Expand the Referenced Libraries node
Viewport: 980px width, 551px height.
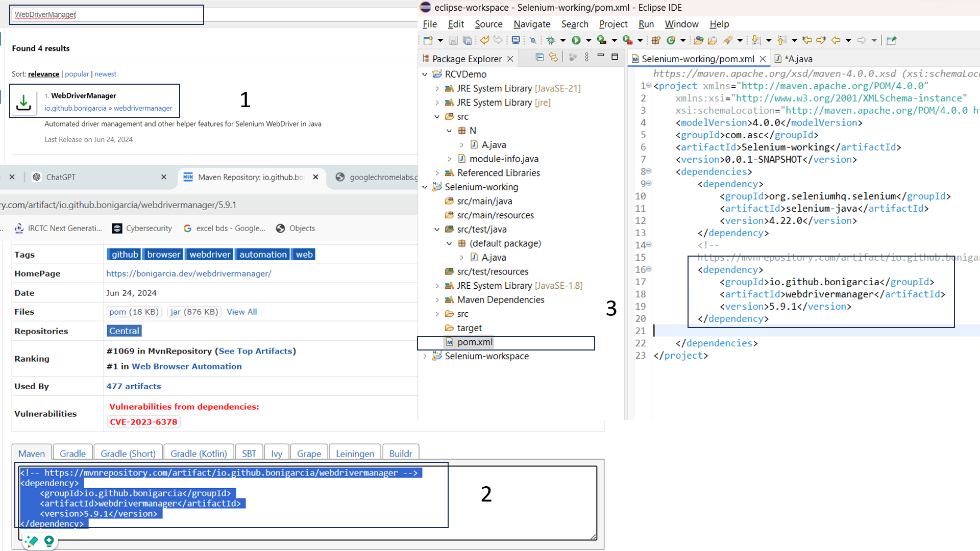(x=438, y=173)
